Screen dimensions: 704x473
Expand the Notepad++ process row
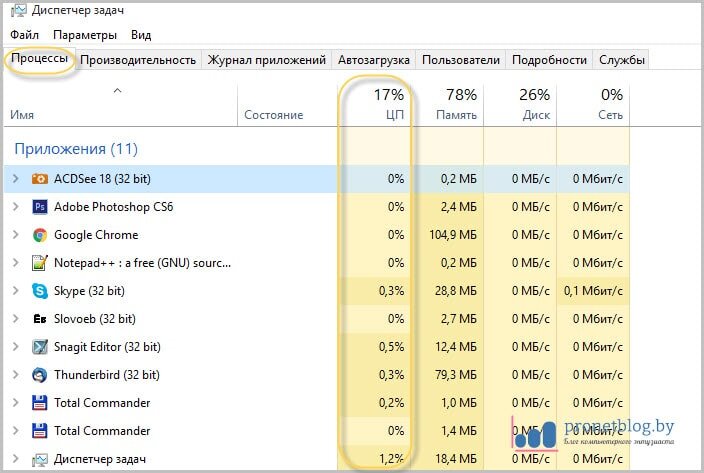point(16,263)
